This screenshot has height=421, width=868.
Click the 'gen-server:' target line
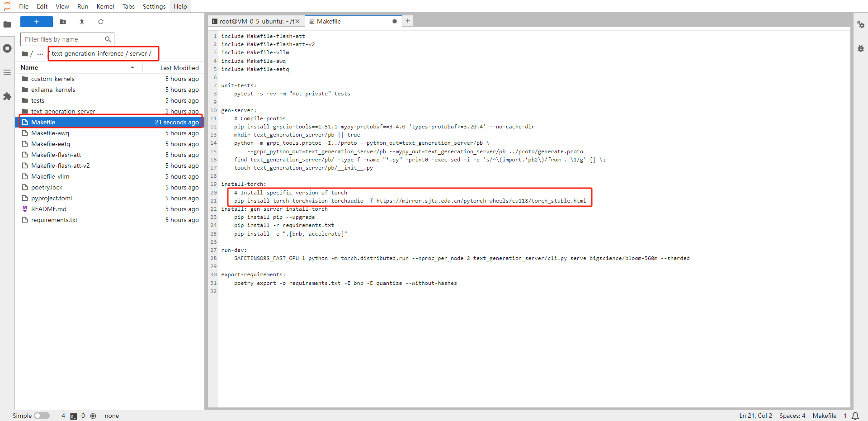point(239,110)
